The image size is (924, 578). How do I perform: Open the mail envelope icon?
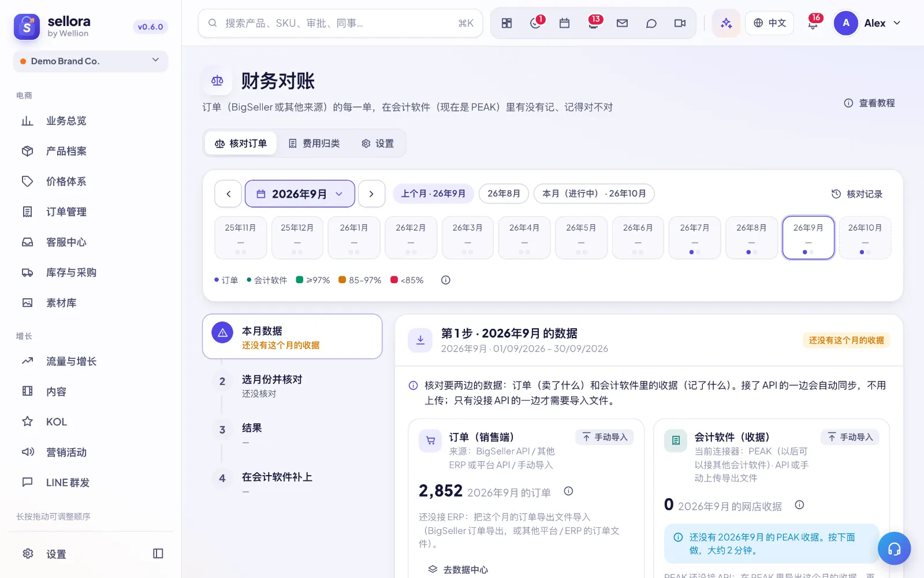[x=622, y=23]
